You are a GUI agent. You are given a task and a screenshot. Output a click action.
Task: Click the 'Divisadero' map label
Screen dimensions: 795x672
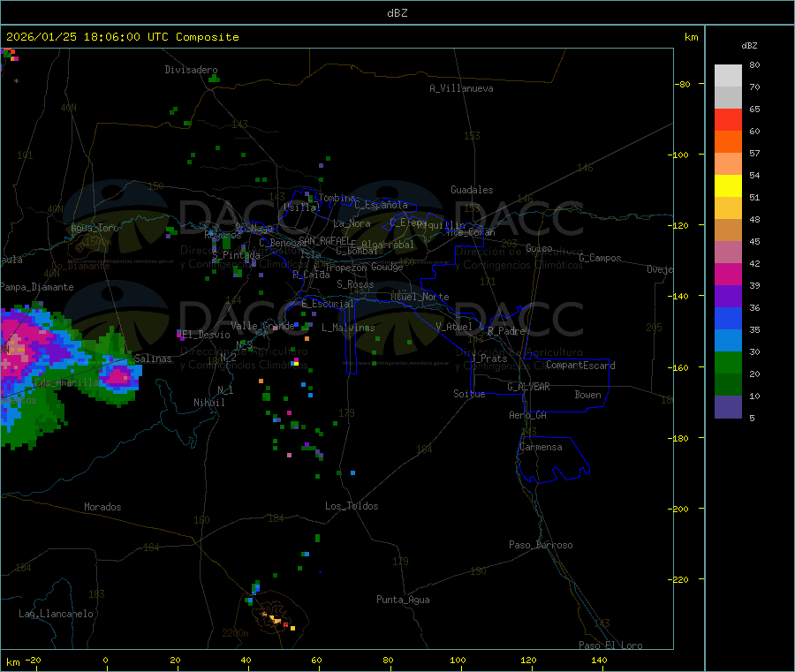point(191,70)
